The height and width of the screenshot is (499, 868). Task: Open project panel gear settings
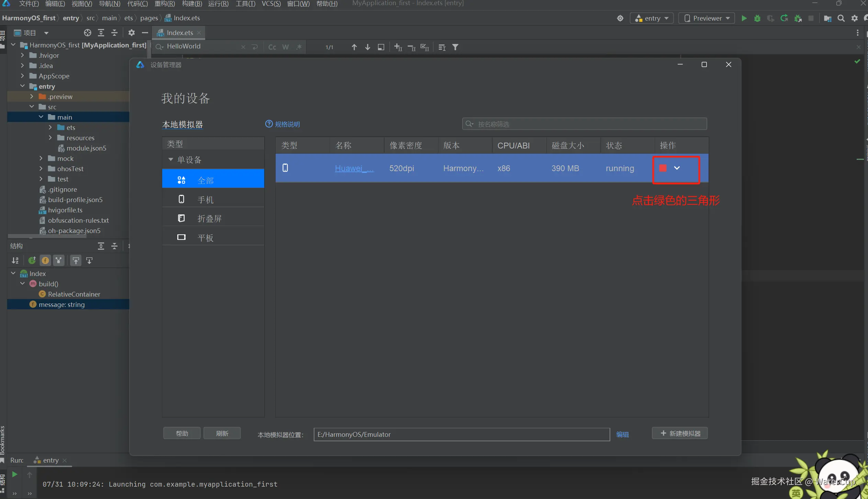131,33
